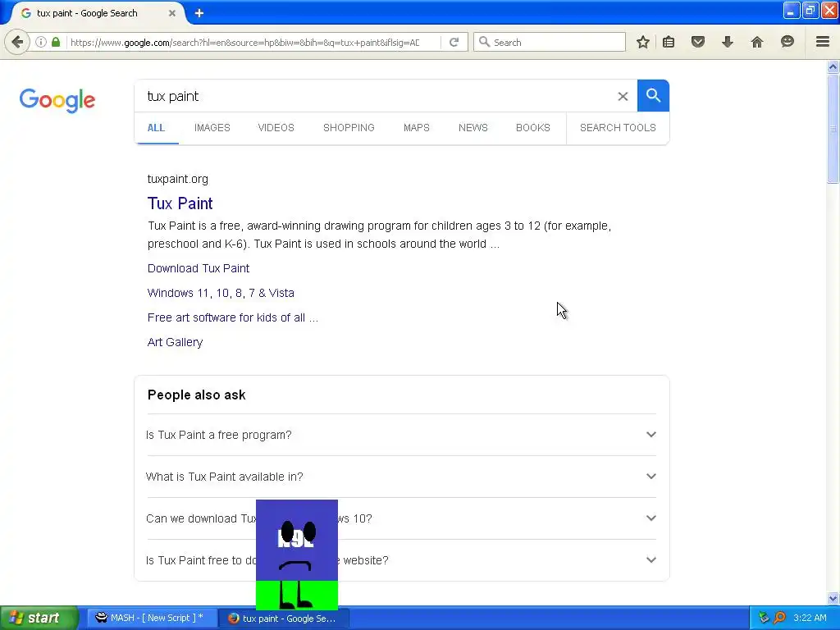This screenshot has width=840, height=630.
Task: Open 'Windows 11, 10, 8, 7 & Vista' link
Action: pos(221,293)
